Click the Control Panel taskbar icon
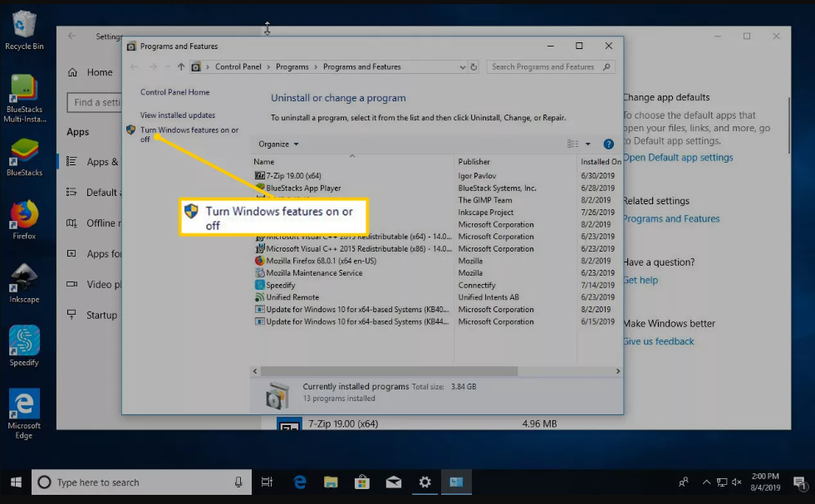 (x=456, y=482)
